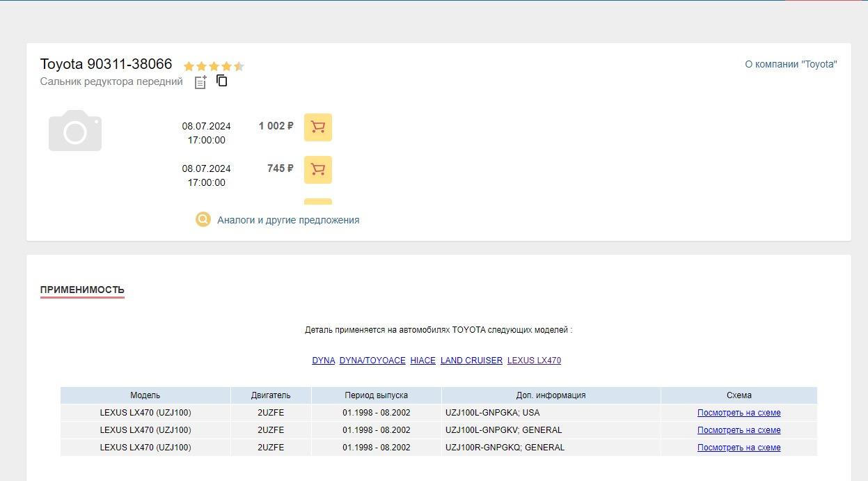Click the star rating of the part
The height and width of the screenshot is (481, 868).
214,66
